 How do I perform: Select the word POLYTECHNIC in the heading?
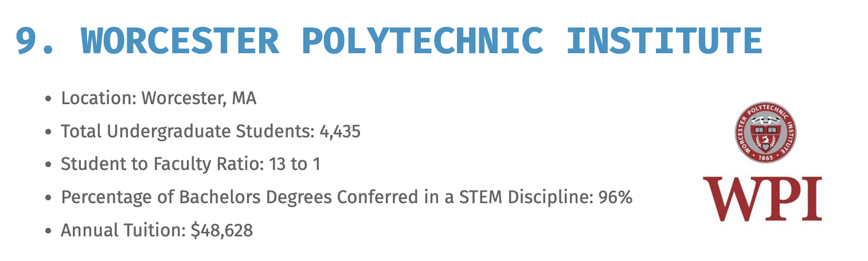(x=421, y=41)
